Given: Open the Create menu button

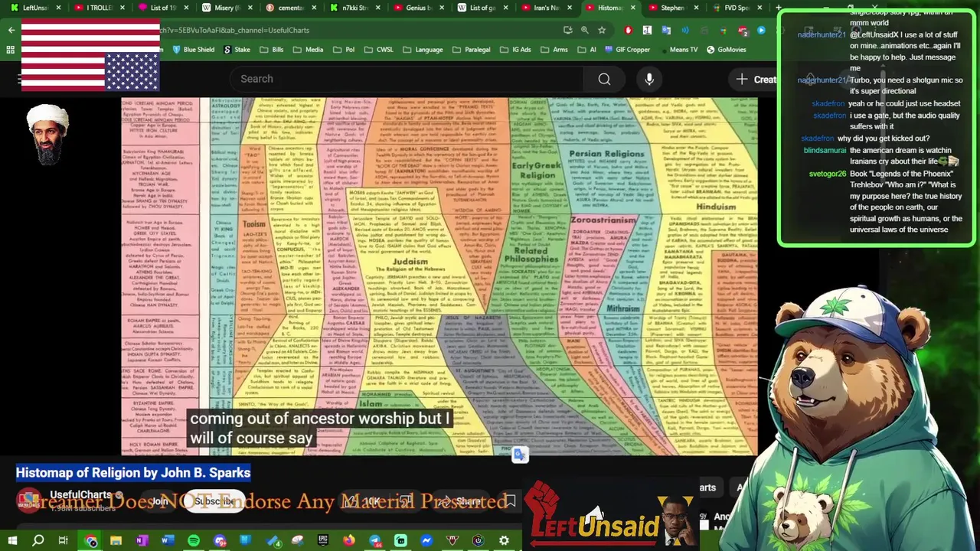Looking at the screenshot, I should pos(755,80).
